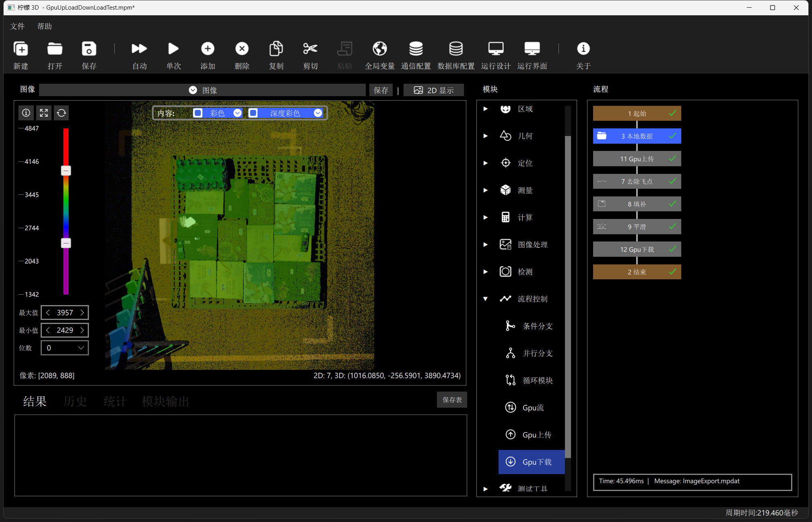Select flow step 3 本地数据
The width and height of the screenshot is (812, 522).
pos(637,136)
